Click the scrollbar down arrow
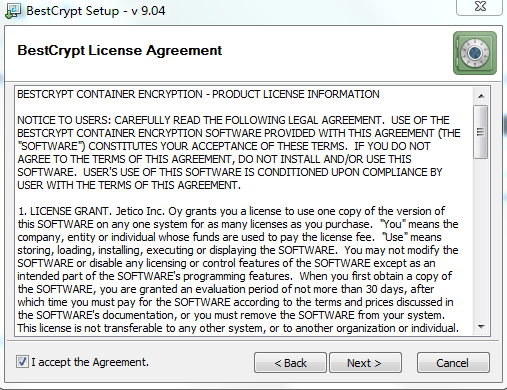The width and height of the screenshot is (507, 390). tap(481, 327)
